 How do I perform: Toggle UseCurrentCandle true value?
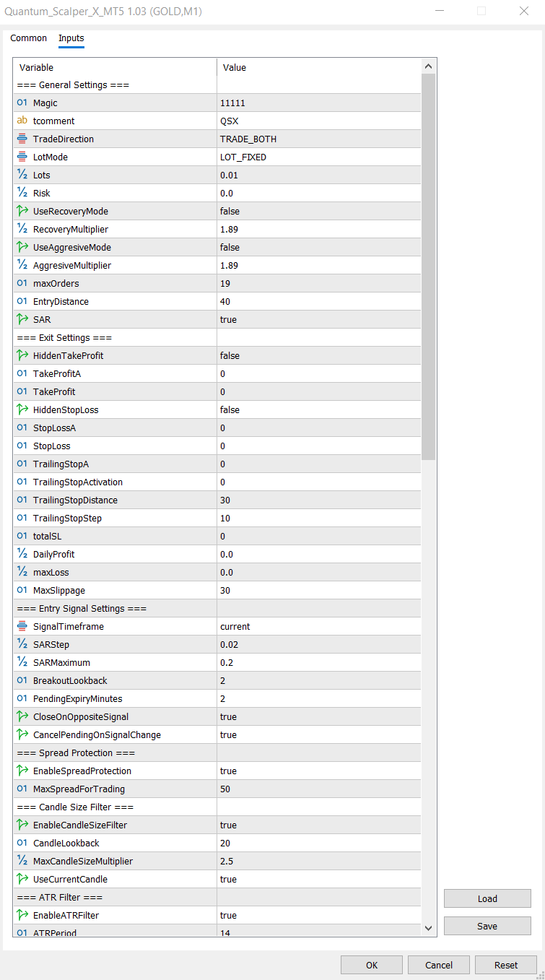(x=319, y=880)
